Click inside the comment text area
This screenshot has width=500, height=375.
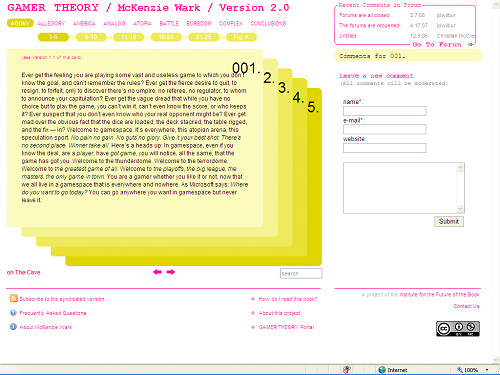pos(400,188)
